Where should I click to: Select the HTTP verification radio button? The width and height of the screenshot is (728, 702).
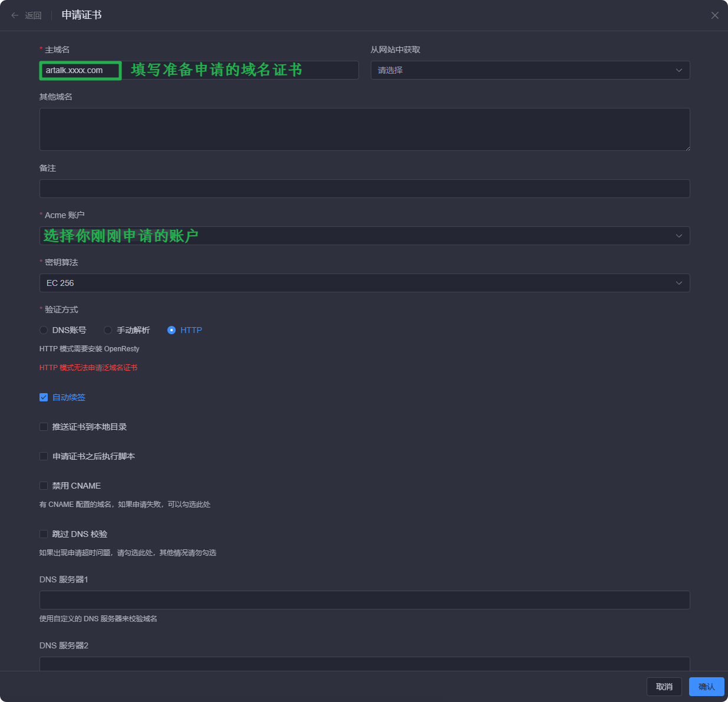click(172, 330)
